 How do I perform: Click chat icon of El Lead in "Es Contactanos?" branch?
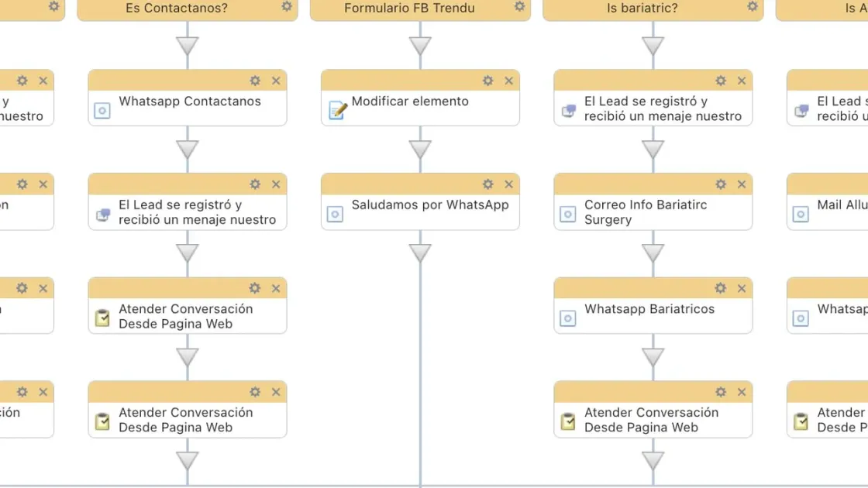point(103,214)
